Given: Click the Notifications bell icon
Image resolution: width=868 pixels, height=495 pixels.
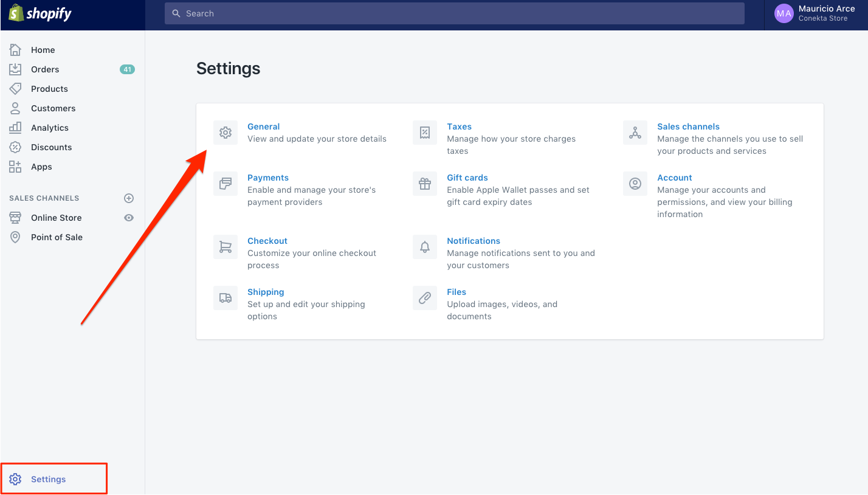Looking at the screenshot, I should (x=425, y=247).
